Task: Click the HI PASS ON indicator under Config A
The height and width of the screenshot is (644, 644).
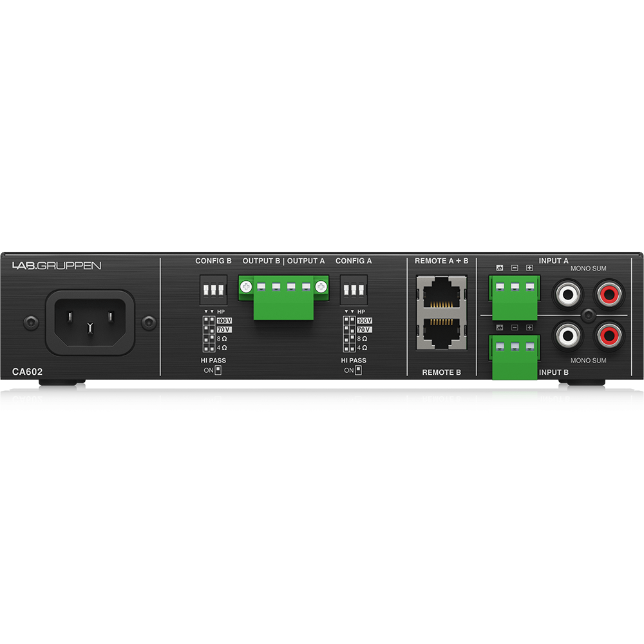Action: tap(358, 370)
